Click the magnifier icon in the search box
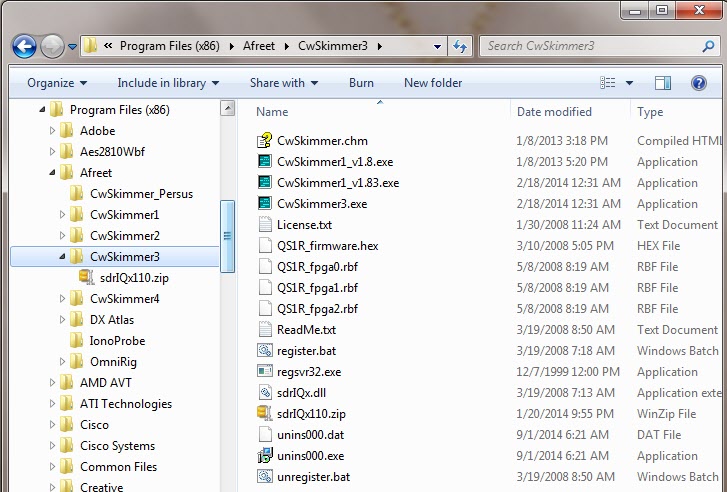The height and width of the screenshot is (492, 727). [708, 46]
